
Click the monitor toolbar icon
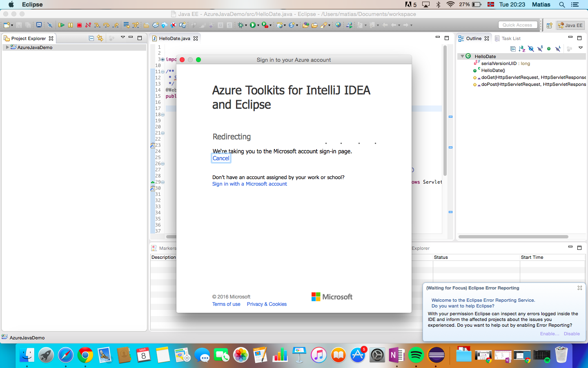pyautogui.click(x=39, y=25)
